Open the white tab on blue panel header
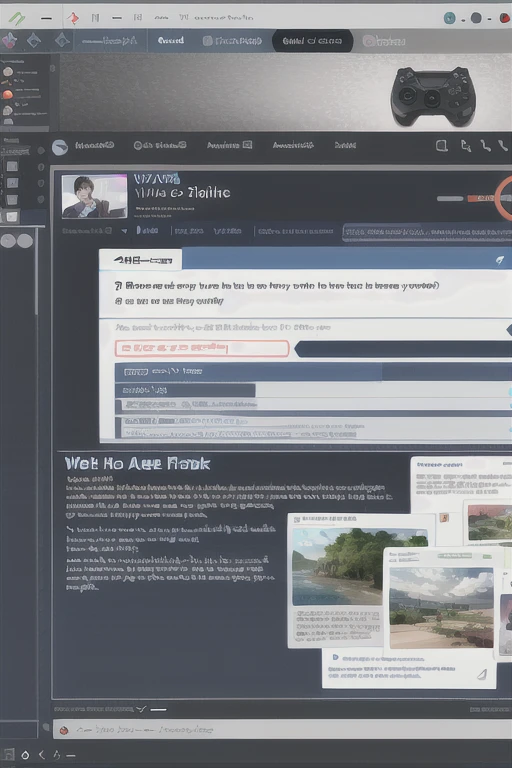Image resolution: width=512 pixels, height=768 pixels. [x=141, y=260]
